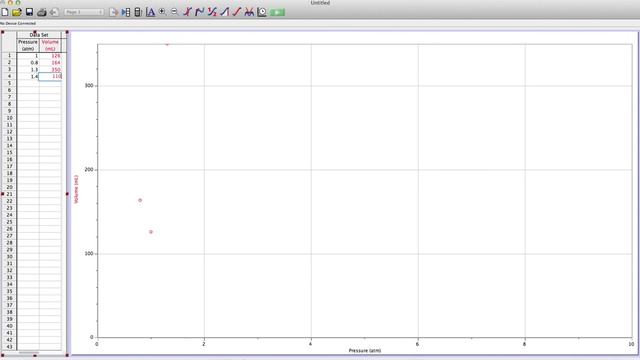640x360 pixels.
Task: Select the Volume (mL) column header
Action: pyautogui.click(x=50, y=45)
